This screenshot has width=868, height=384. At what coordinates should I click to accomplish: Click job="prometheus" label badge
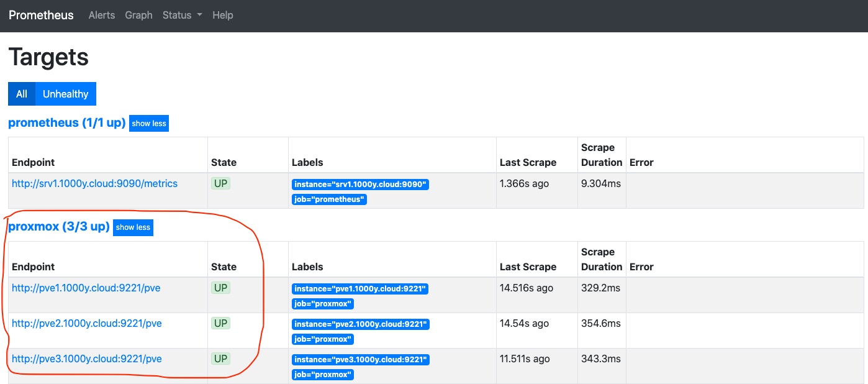coord(329,199)
